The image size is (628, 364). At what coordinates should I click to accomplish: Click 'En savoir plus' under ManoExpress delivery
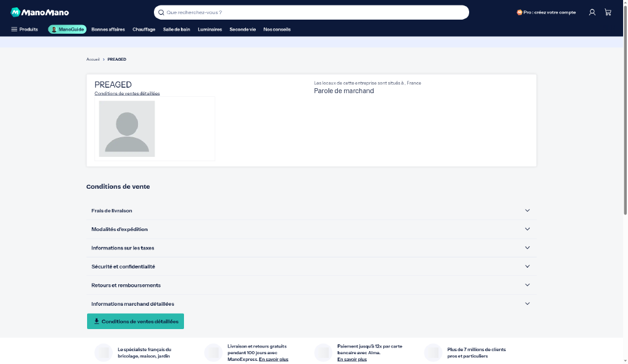click(274, 359)
